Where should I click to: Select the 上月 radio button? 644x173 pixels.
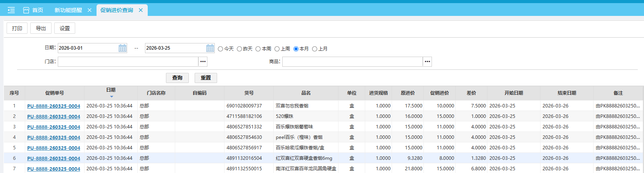pos(315,49)
